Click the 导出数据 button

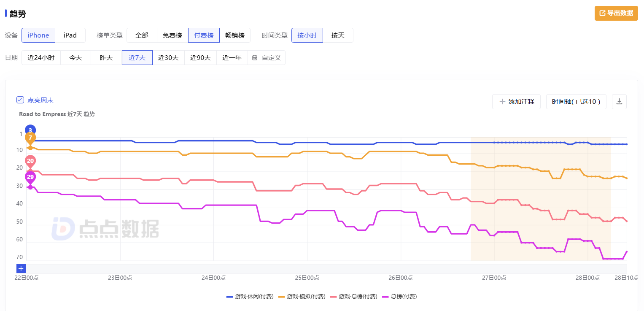tap(616, 13)
